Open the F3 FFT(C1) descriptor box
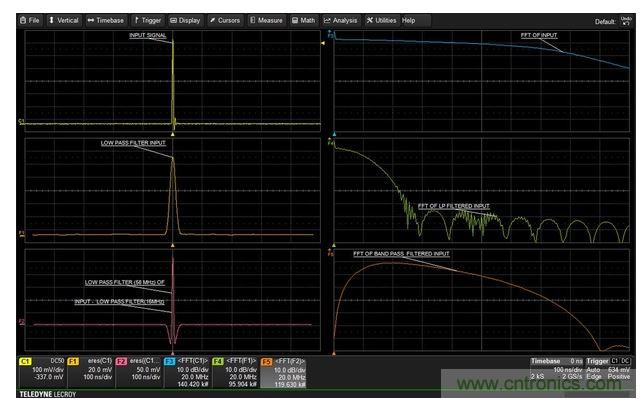 coord(187,372)
